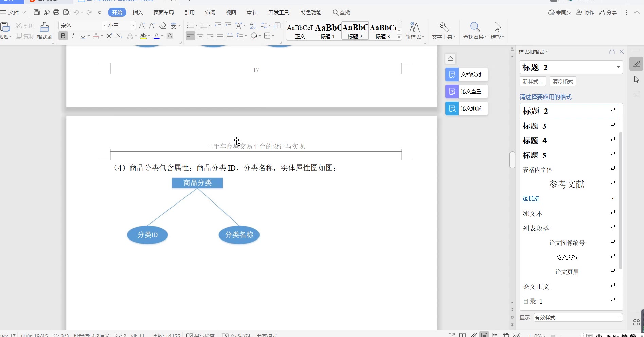This screenshot has width=644, height=337.
Task: Collapse the floating side tool panel
Action: [450, 58]
